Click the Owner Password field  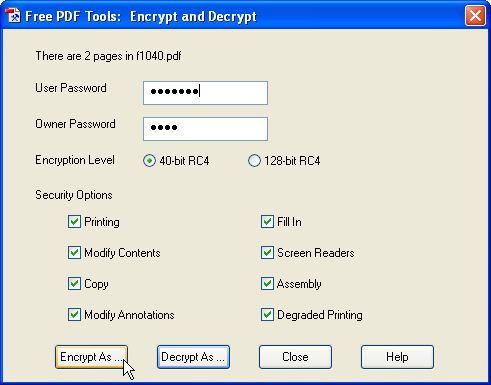click(x=205, y=129)
